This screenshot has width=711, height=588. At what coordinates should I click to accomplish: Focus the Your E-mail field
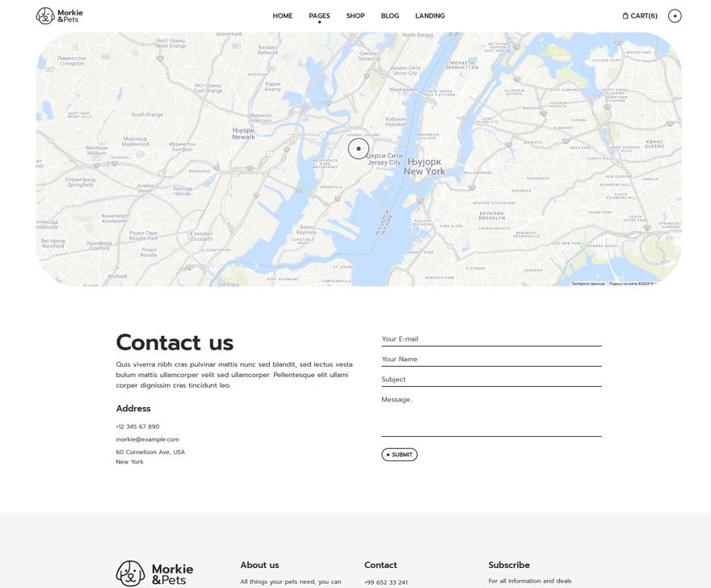click(x=491, y=339)
